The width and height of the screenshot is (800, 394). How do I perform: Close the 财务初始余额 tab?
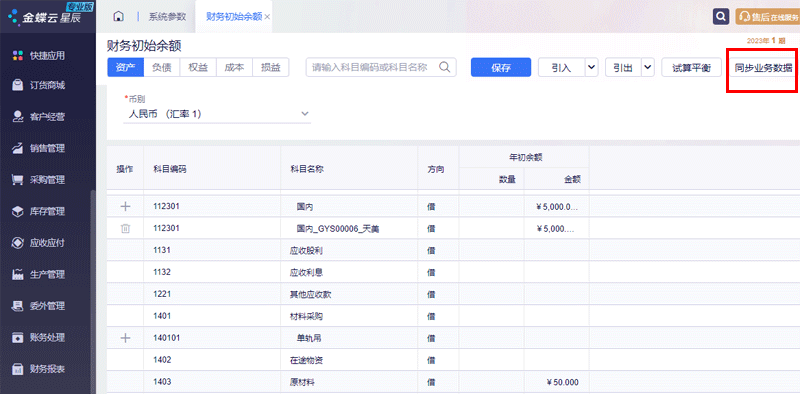[x=267, y=17]
